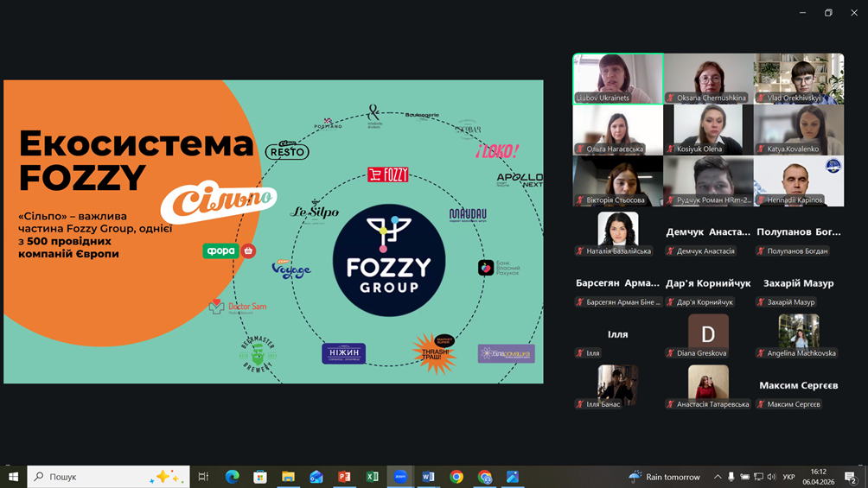Switch to Word in the taskbar

coord(428,477)
